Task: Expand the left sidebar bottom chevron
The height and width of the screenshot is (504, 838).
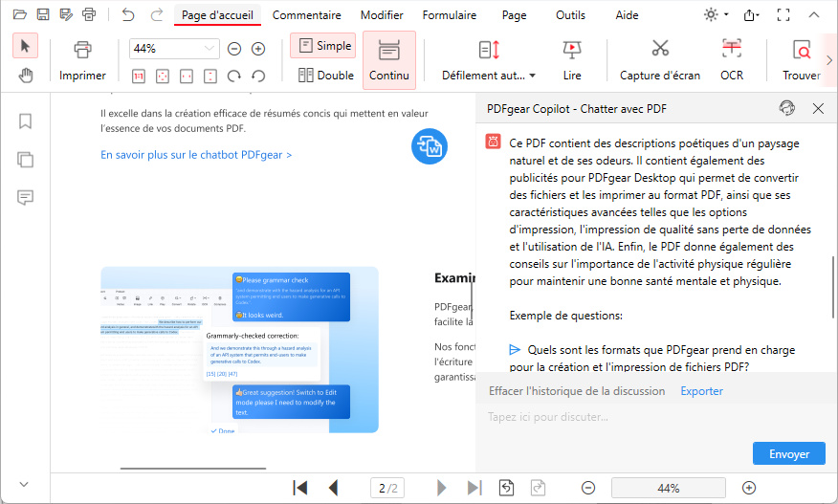Action: coord(24,484)
